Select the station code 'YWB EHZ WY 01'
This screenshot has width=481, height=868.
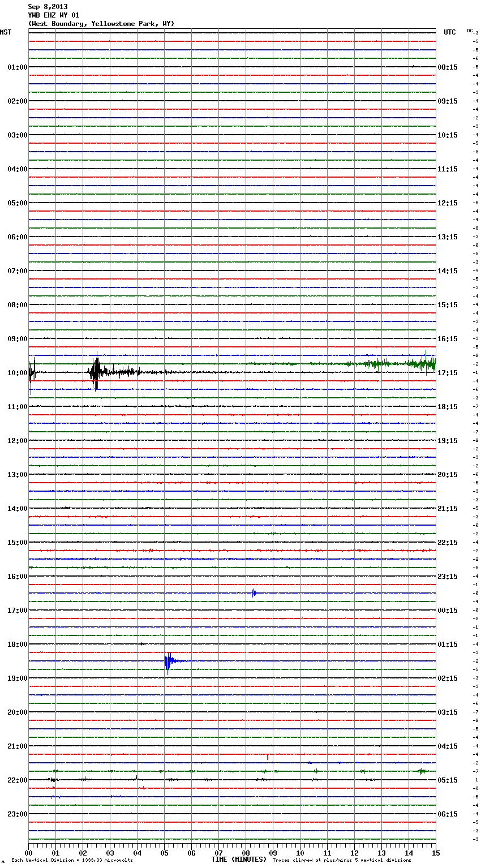coord(53,15)
